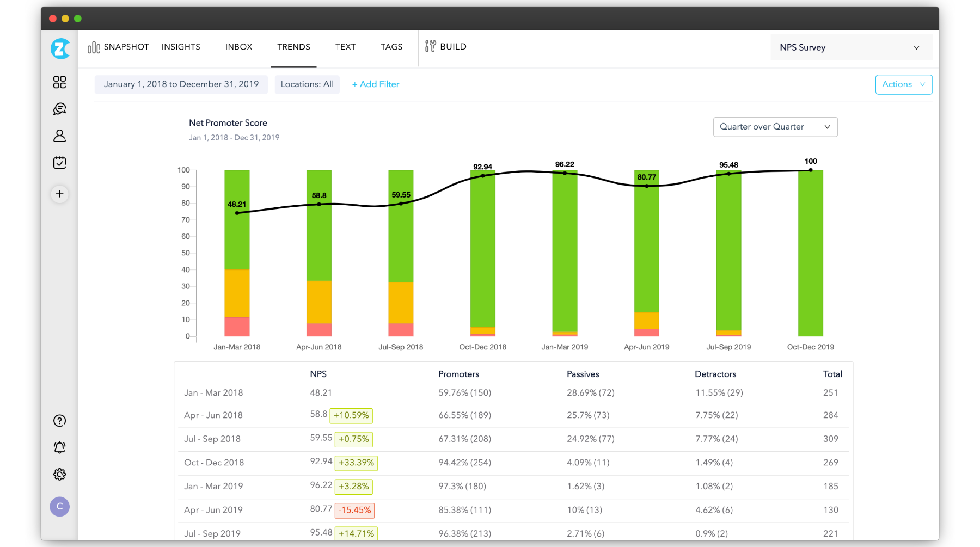This screenshot has height=547, width=980.
Task: Click the Locations: All filter
Action: click(307, 84)
